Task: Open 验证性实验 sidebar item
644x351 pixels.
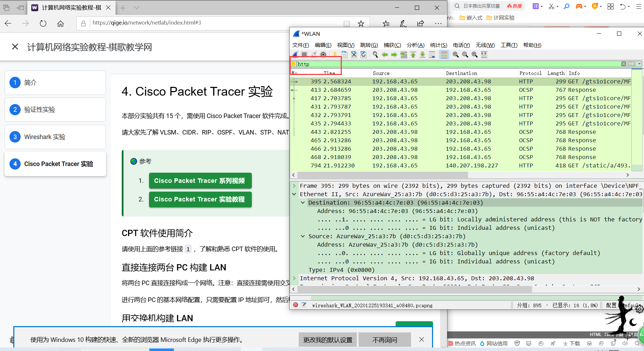Action: (x=55, y=110)
